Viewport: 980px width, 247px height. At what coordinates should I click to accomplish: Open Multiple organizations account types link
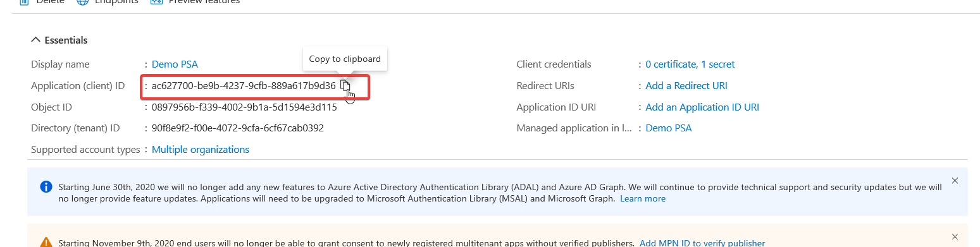pyautogui.click(x=201, y=150)
